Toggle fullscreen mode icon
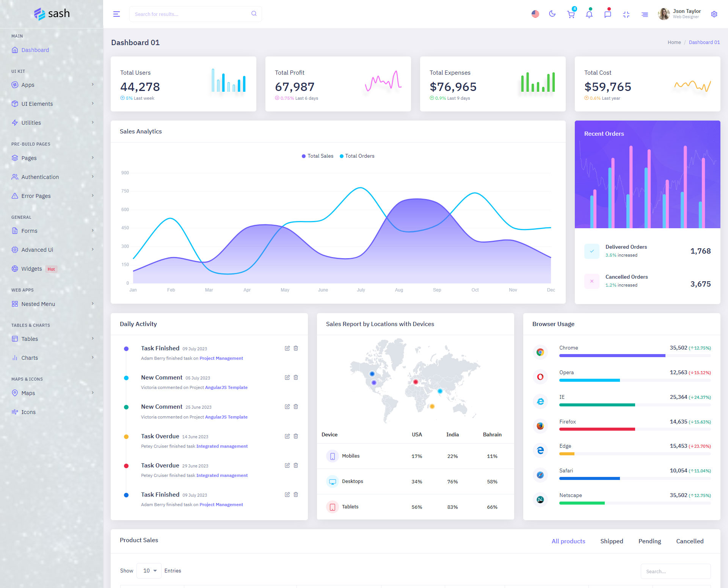 (626, 14)
